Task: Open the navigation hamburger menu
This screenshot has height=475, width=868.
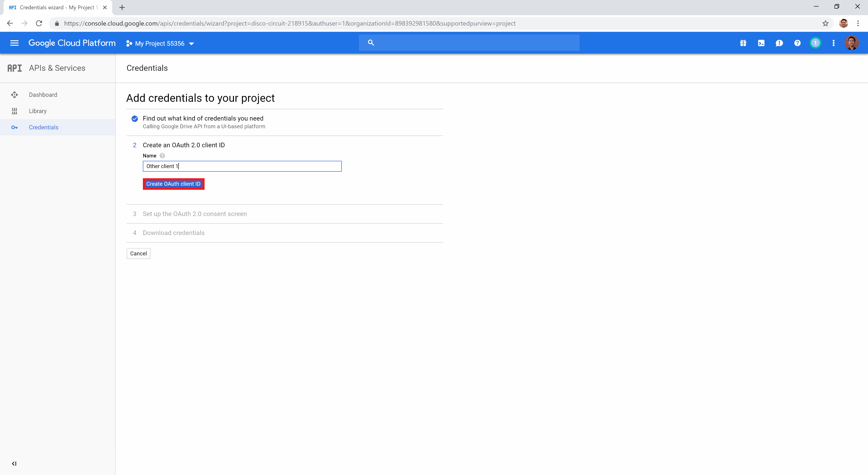Action: 14,43
